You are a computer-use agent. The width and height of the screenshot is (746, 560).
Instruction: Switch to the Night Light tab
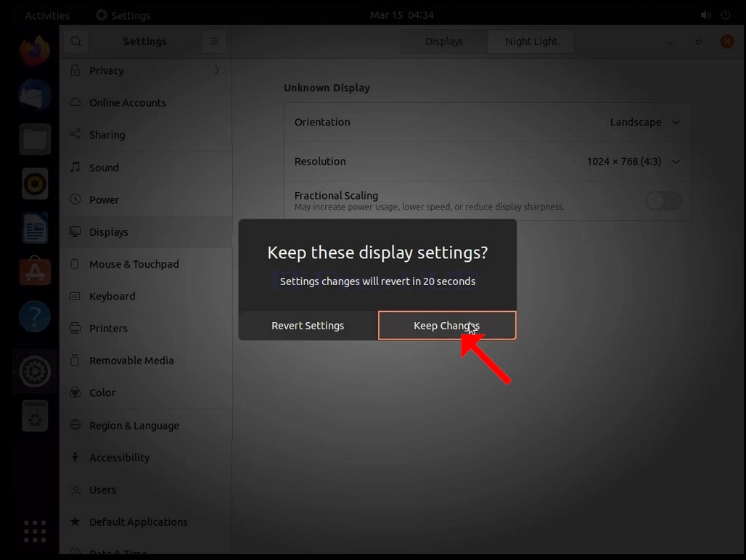pyautogui.click(x=531, y=41)
